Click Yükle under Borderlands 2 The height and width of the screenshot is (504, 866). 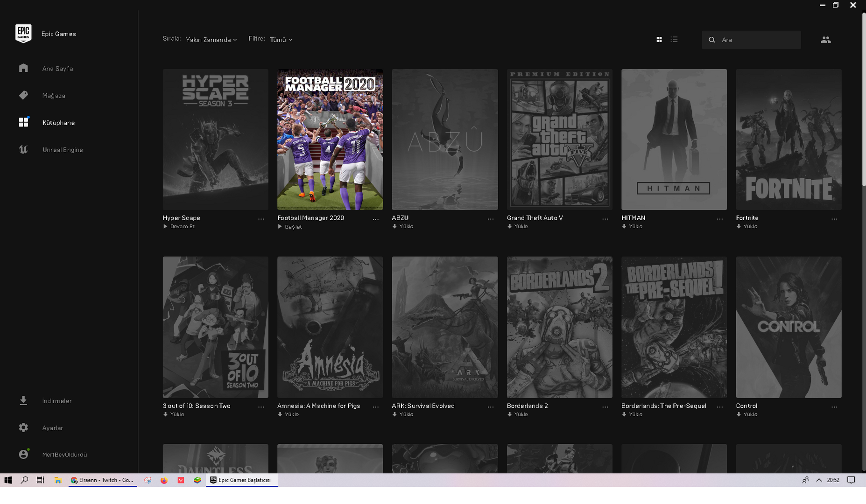click(x=518, y=414)
